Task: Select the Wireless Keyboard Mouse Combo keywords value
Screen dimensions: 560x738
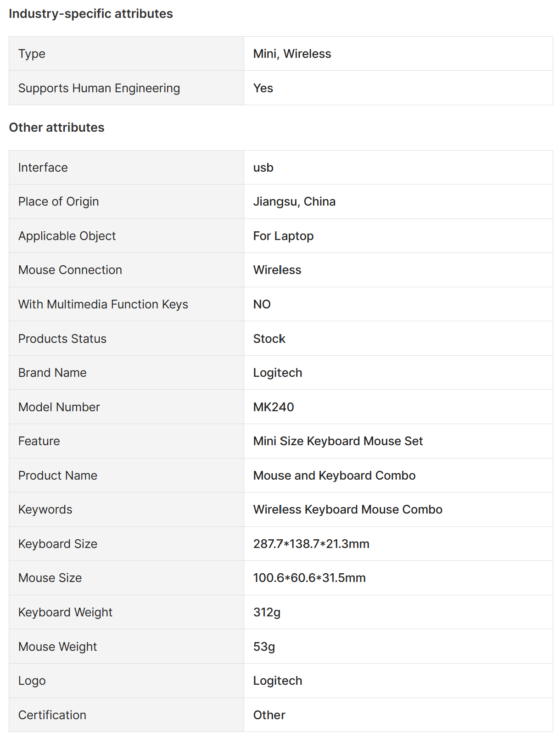Action: 347,509
